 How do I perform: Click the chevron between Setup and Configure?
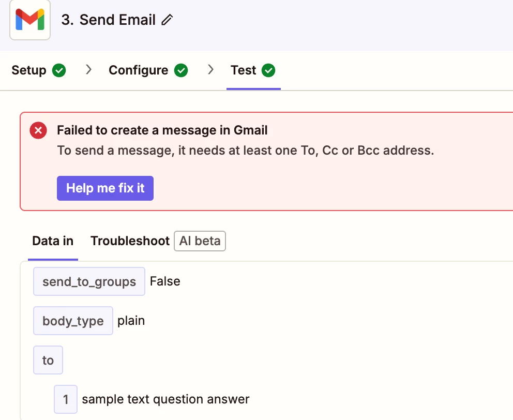[x=89, y=70]
